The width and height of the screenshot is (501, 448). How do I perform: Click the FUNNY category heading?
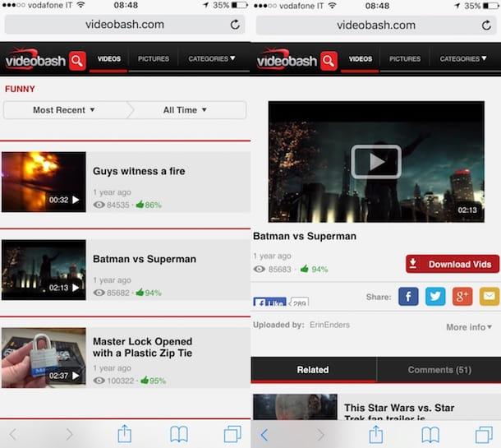point(20,89)
